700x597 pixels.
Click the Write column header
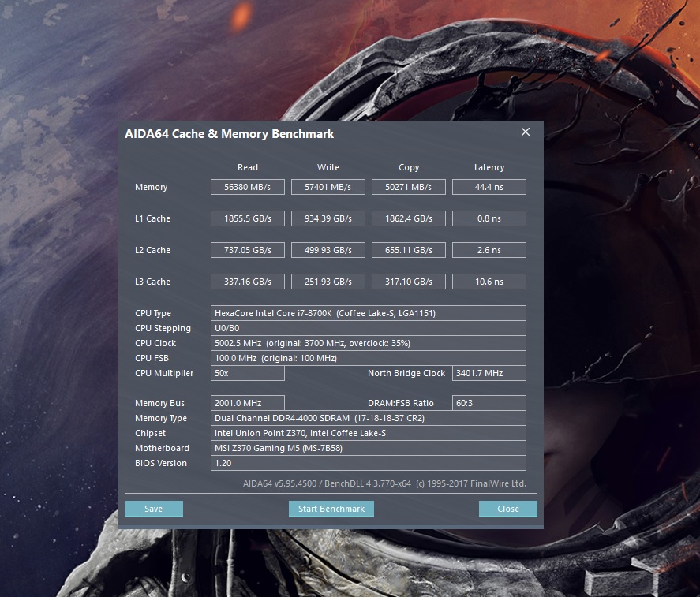328,167
